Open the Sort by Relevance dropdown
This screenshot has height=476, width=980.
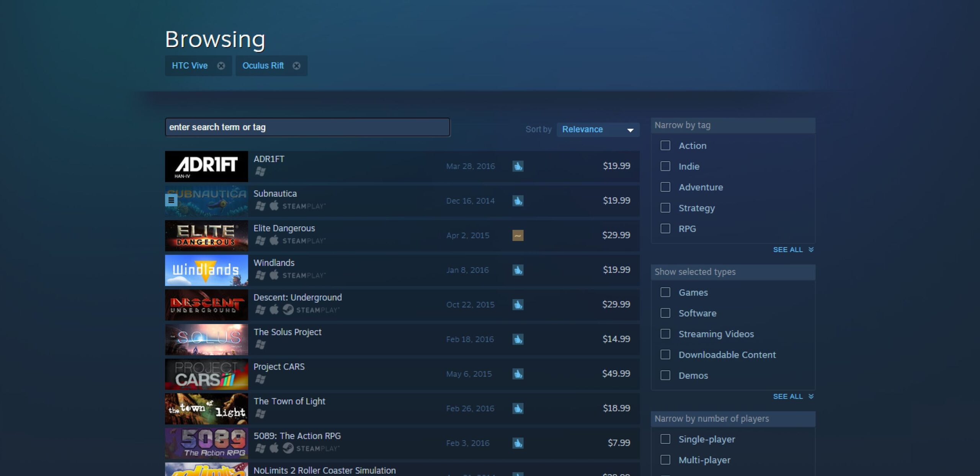pyautogui.click(x=598, y=129)
